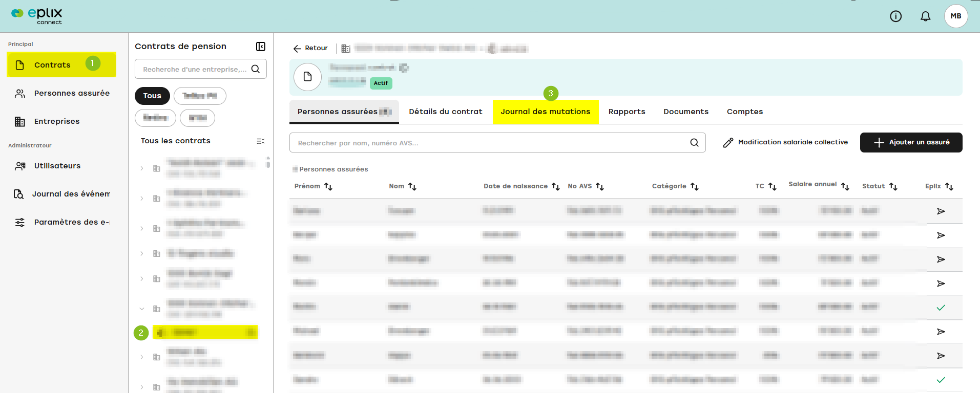Switch to the Comptes tab
980x393 pixels.
pos(745,112)
